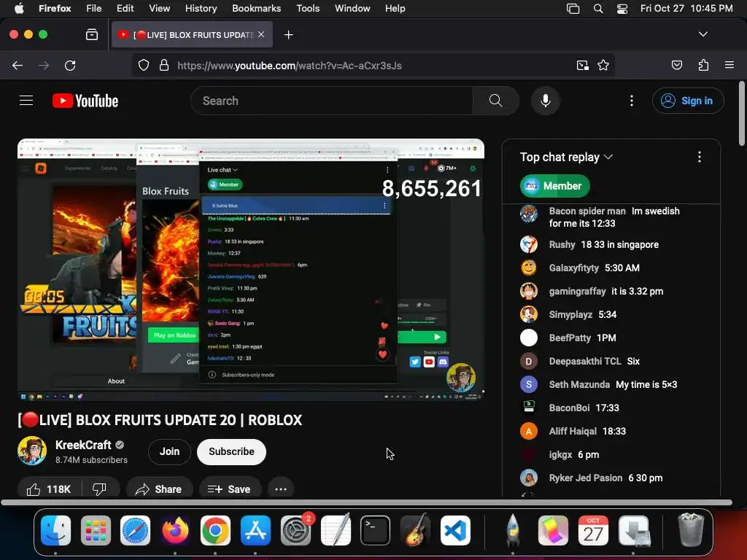Open the YouTube guide hamburger menu
This screenshot has width=747, height=560.
click(x=26, y=101)
